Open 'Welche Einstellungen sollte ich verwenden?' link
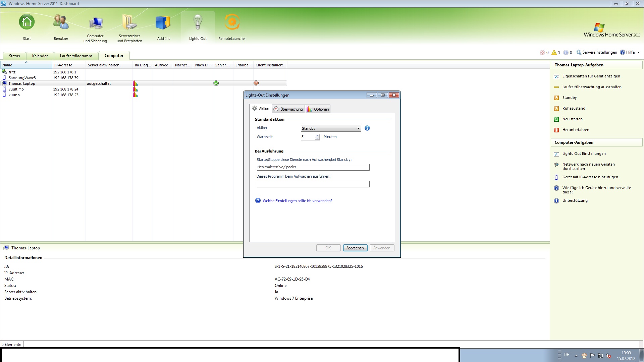Image resolution: width=644 pixels, height=362 pixels. (297, 201)
